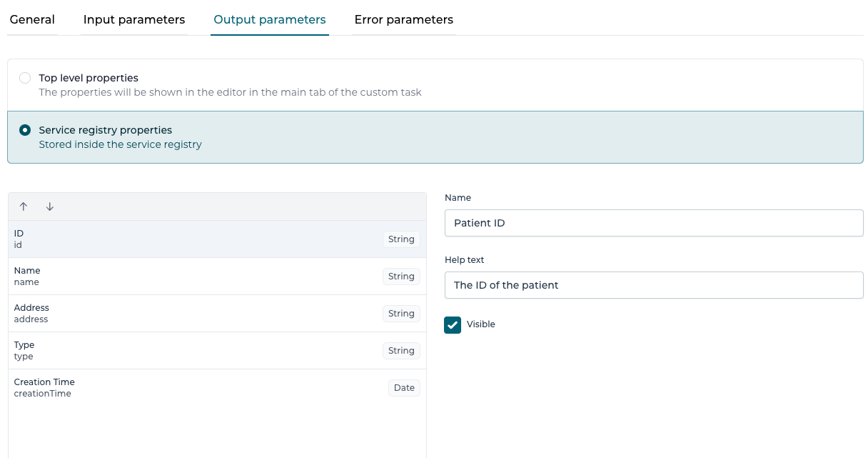Click the move parameter up arrow icon

(24, 206)
